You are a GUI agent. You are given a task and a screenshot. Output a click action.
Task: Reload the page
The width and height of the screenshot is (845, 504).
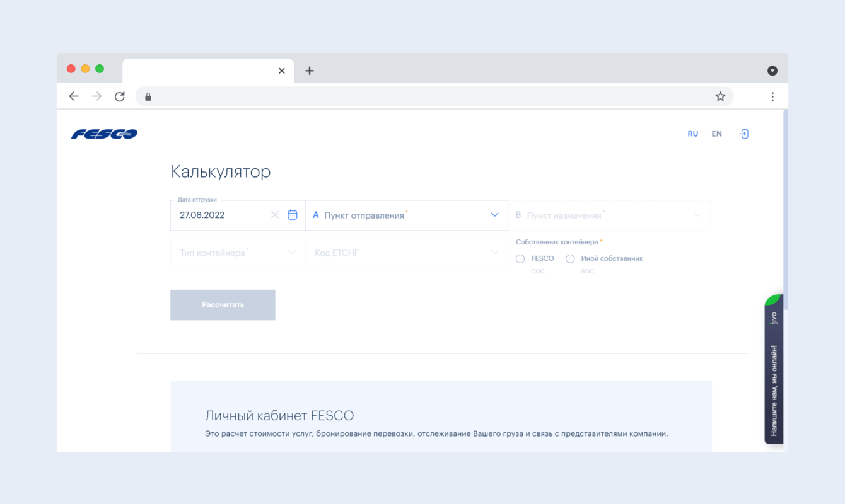(120, 96)
